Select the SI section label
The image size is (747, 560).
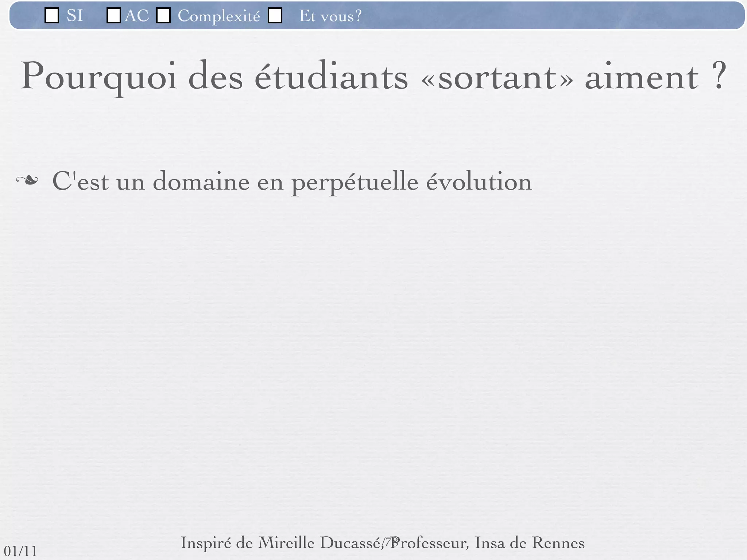pos(75,16)
